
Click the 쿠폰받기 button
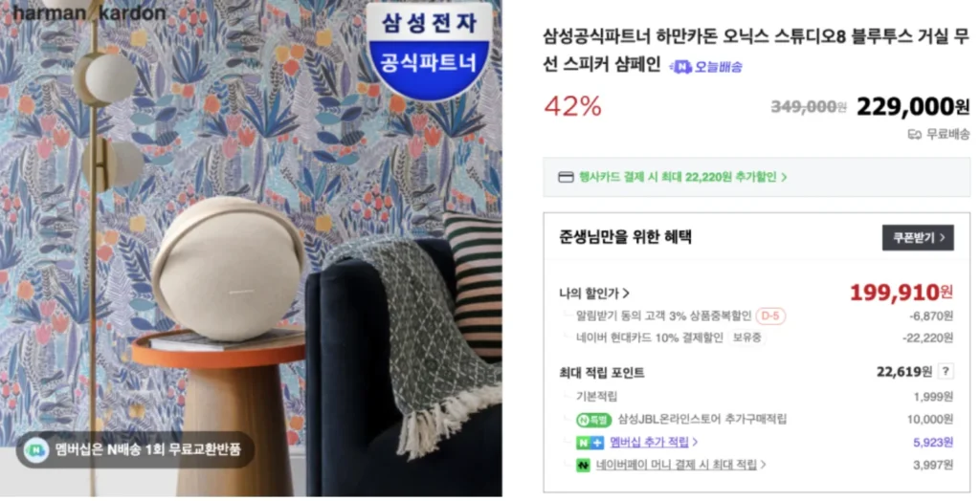coord(918,237)
